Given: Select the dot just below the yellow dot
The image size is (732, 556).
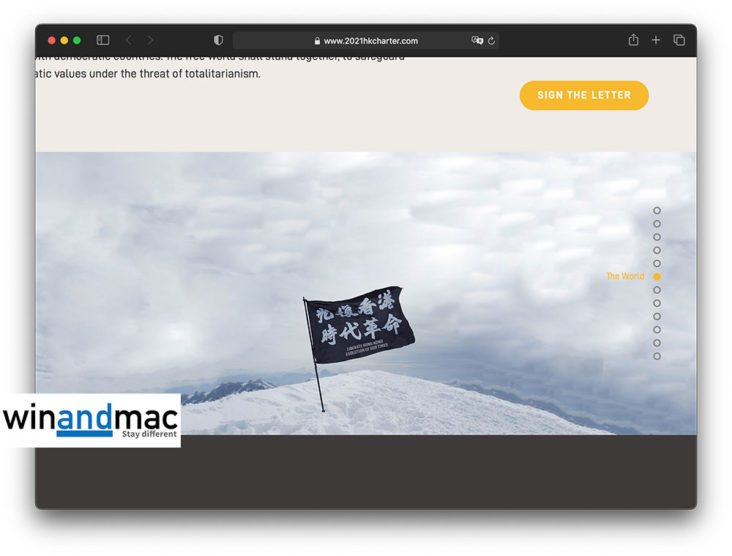Looking at the screenshot, I should (x=657, y=290).
